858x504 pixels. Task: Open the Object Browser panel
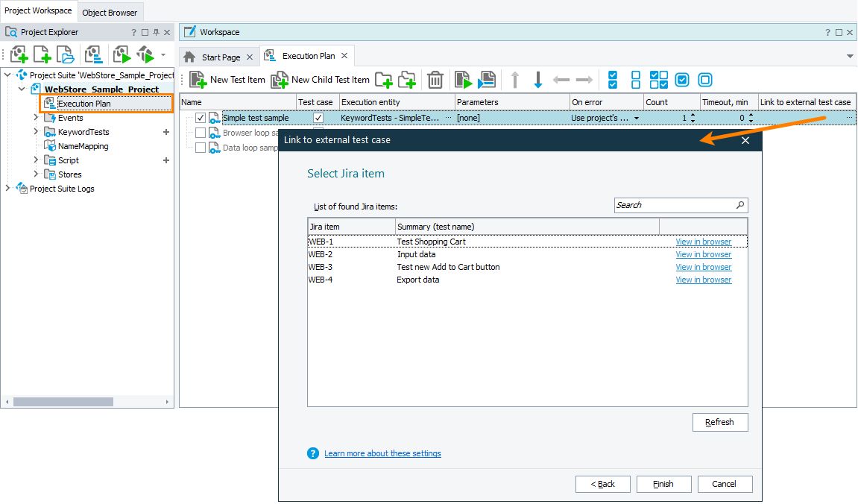110,12
